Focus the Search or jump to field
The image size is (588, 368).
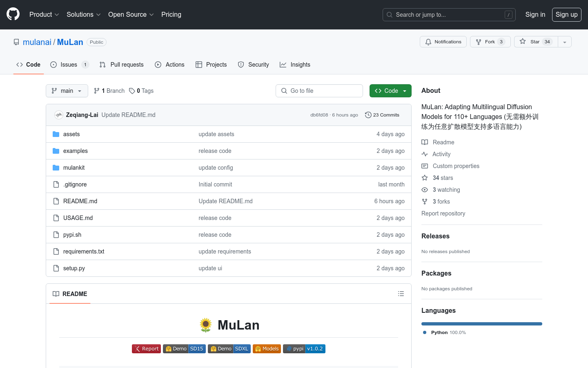coord(449,15)
